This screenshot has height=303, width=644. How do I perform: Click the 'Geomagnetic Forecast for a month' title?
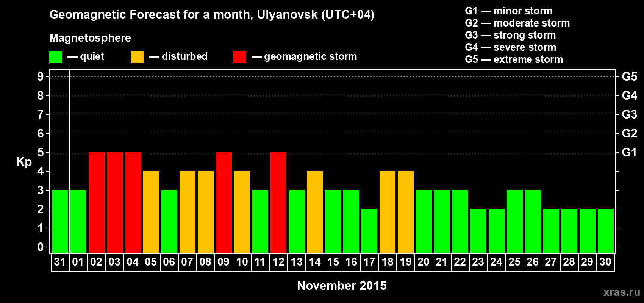tap(212, 15)
